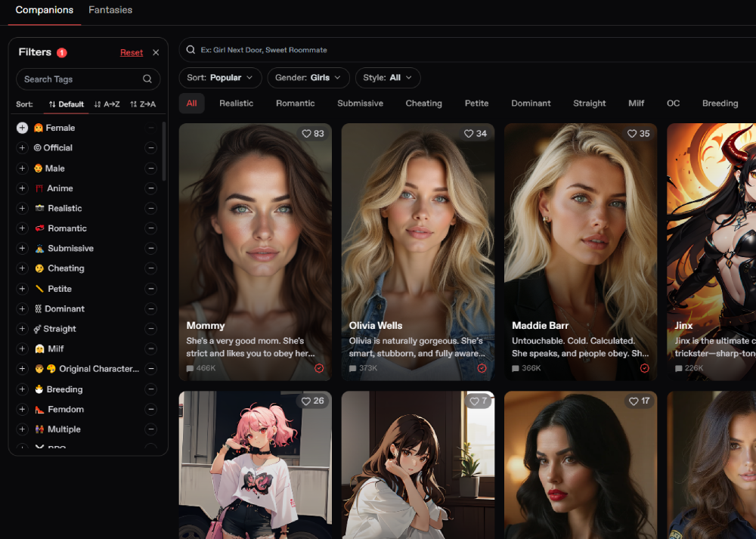
Task: Include the Official tag with plus icon
Action: coord(22,148)
